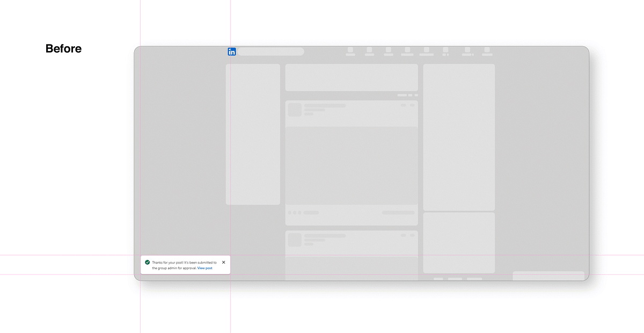Focus the search field beside LinkedIn logo

(x=271, y=52)
